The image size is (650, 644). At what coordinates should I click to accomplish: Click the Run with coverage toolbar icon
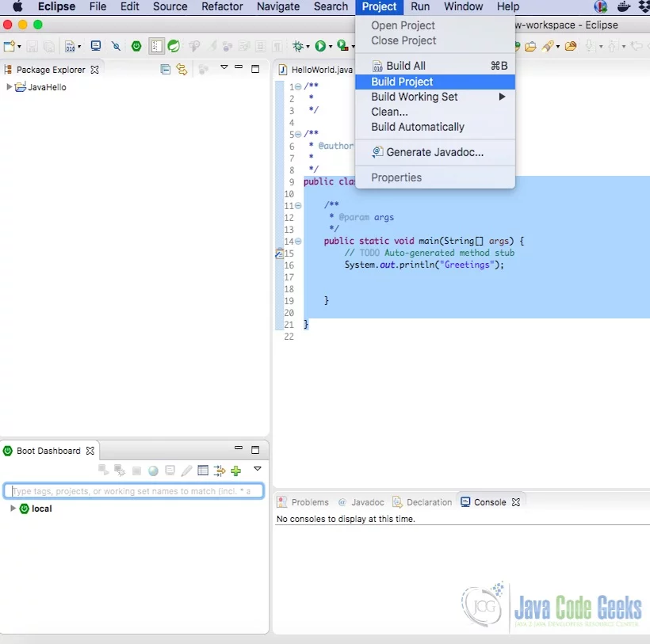(342, 46)
